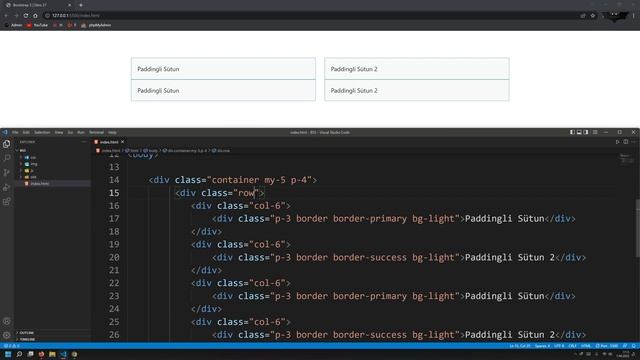Viewport: 640px width, 360px height.
Task: Click the Run file play icon in editor toolbar
Action: [618, 142]
